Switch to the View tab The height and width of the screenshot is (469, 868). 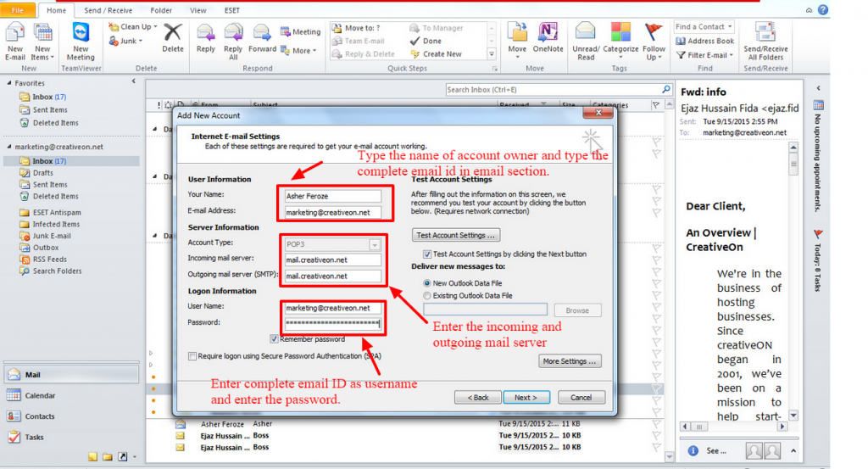point(198,10)
